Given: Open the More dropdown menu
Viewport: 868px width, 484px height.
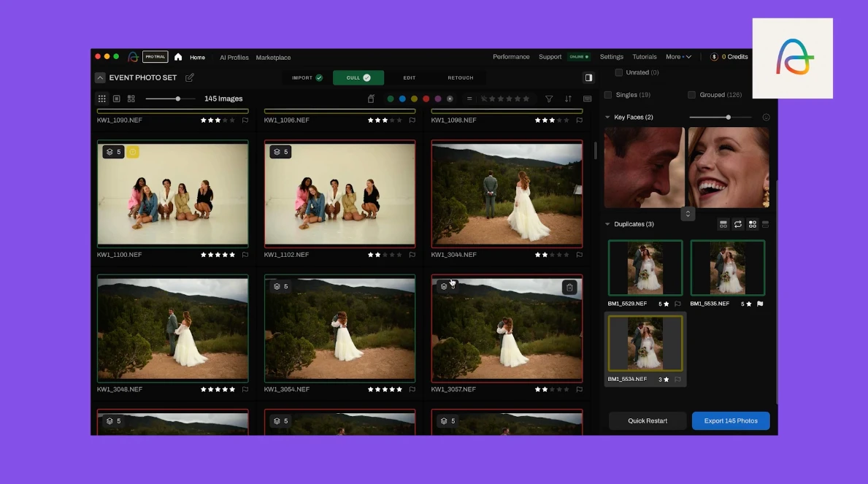Looking at the screenshot, I should [678, 57].
